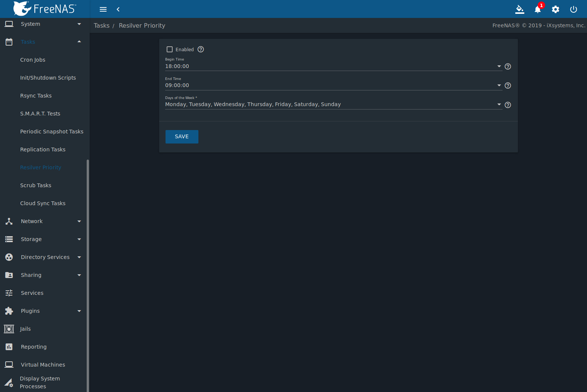This screenshot has width=587, height=392.
Task: Click the System laptop icon
Action: [x=9, y=24]
